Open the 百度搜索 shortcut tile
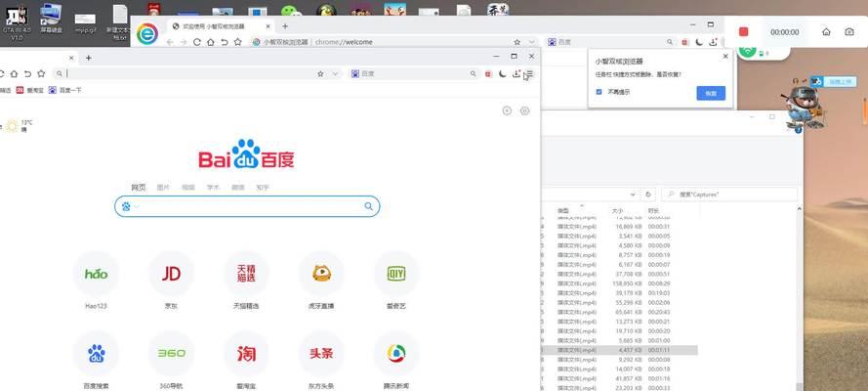868x391 pixels. point(96,353)
